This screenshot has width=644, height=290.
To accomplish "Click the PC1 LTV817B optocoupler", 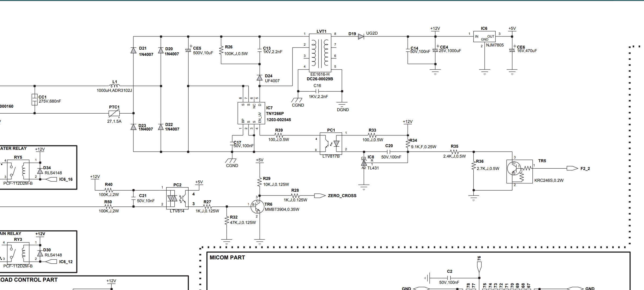I will 331,144.
